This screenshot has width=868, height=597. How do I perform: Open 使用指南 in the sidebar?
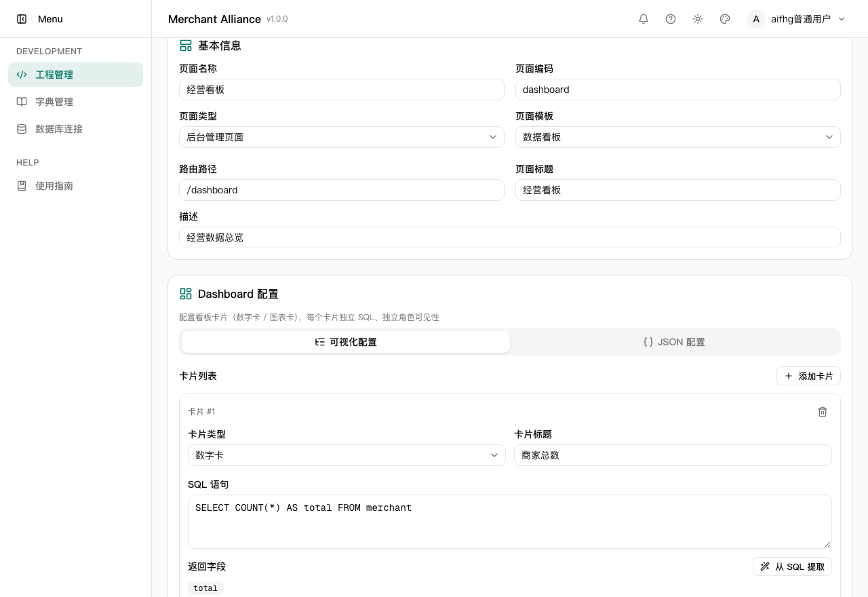[75, 186]
